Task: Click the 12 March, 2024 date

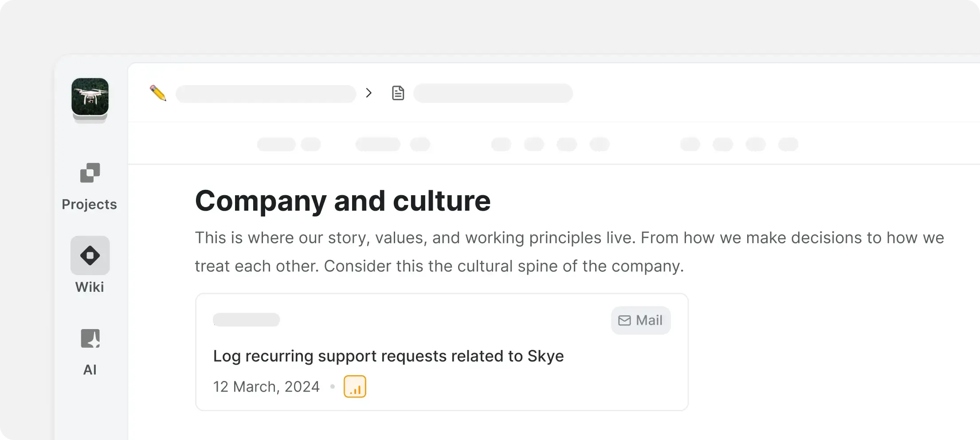Action: click(x=266, y=387)
